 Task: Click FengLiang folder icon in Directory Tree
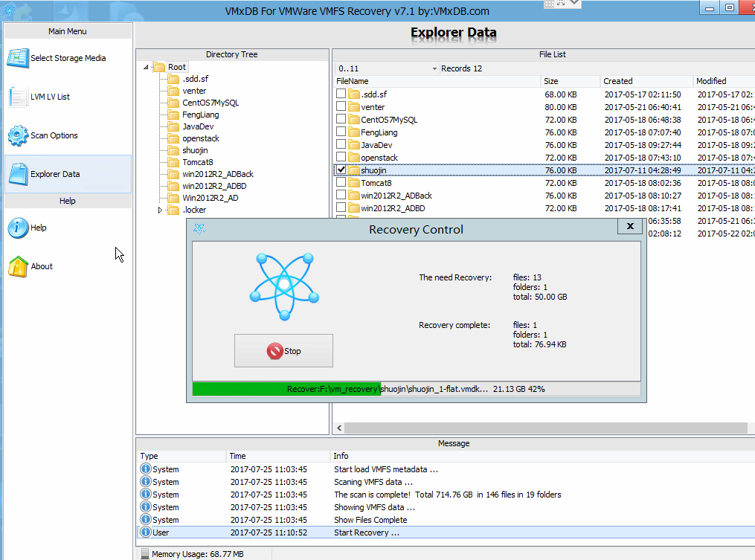point(173,115)
